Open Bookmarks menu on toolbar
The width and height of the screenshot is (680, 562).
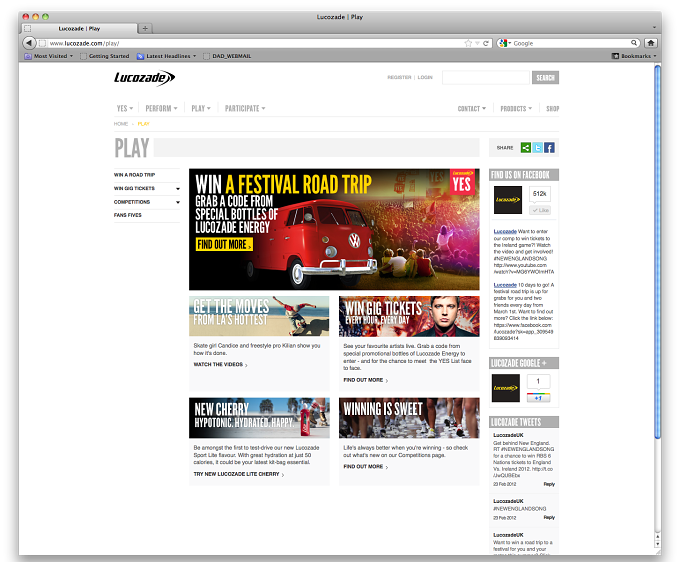(634, 56)
